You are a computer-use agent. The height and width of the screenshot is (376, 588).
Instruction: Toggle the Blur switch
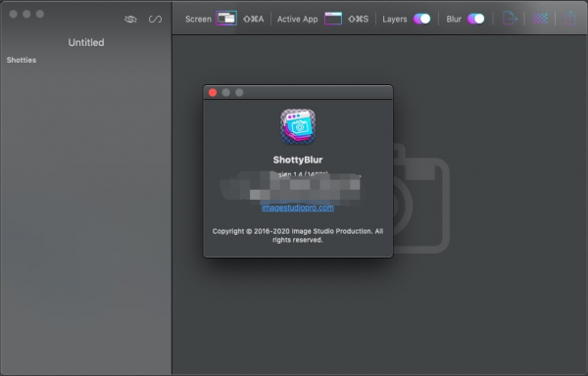point(476,19)
